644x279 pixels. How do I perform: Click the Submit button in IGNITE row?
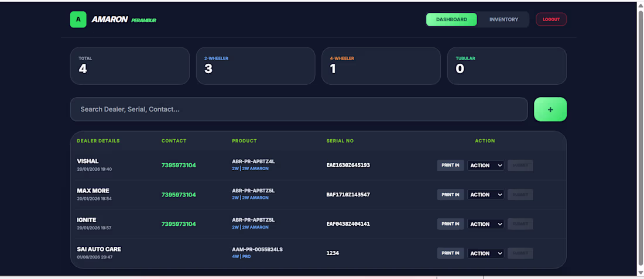(x=520, y=224)
